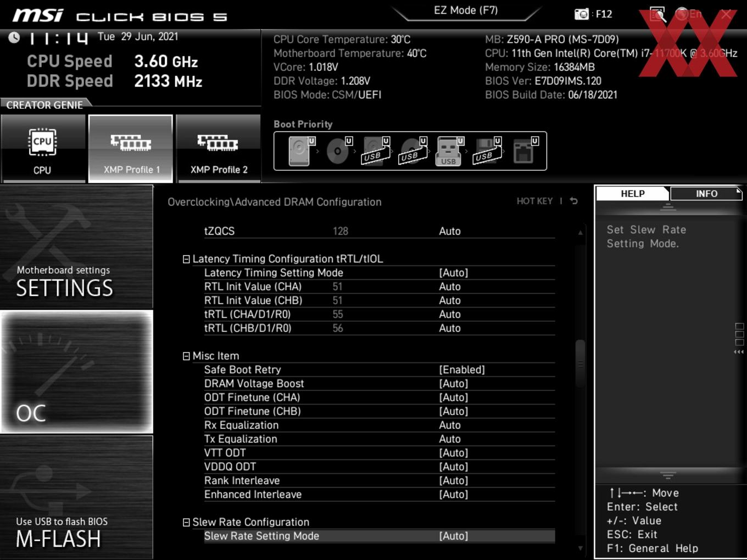Click the close X at top right

tap(726, 15)
